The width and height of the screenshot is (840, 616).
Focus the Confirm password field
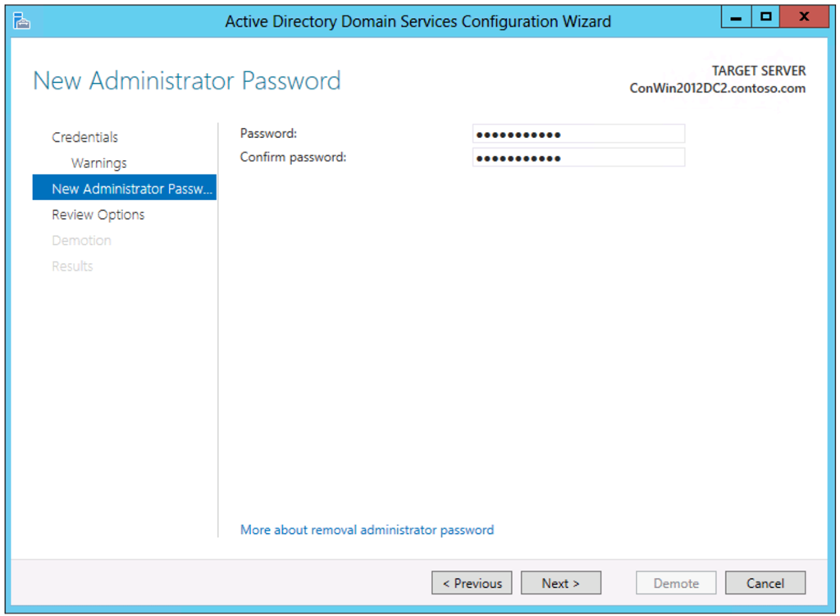coord(578,157)
